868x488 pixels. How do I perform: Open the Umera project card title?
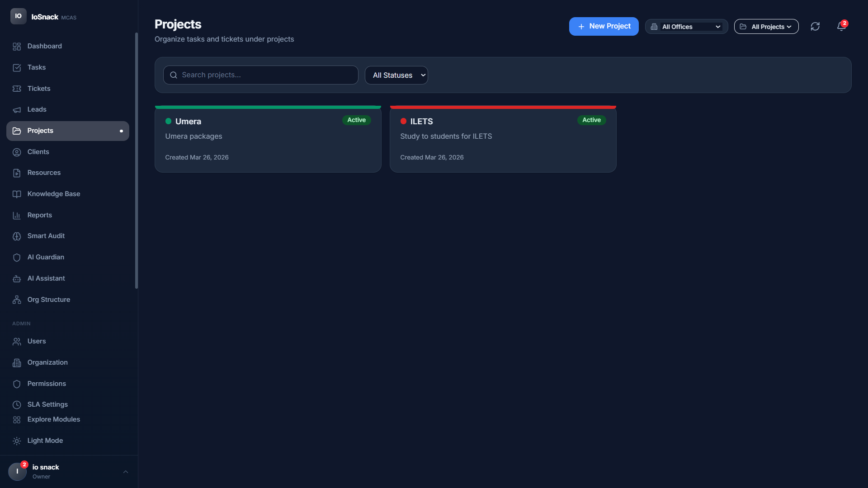coord(188,122)
